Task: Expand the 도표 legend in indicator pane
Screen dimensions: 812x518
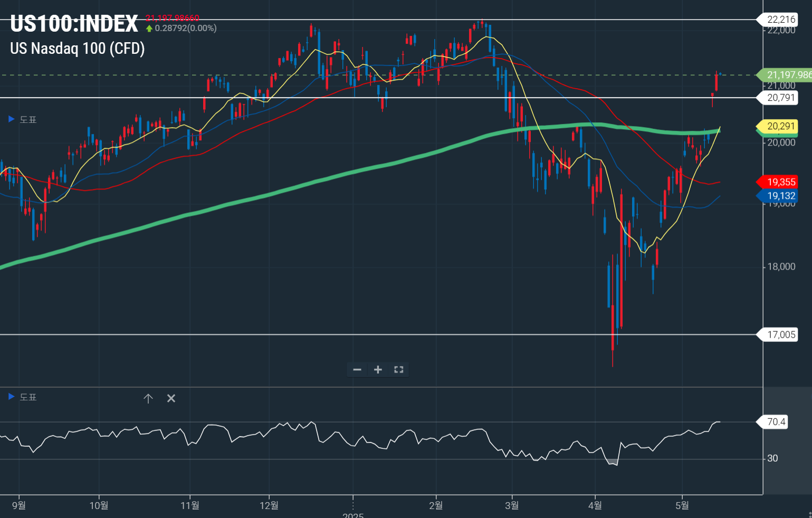Action: click(x=12, y=397)
